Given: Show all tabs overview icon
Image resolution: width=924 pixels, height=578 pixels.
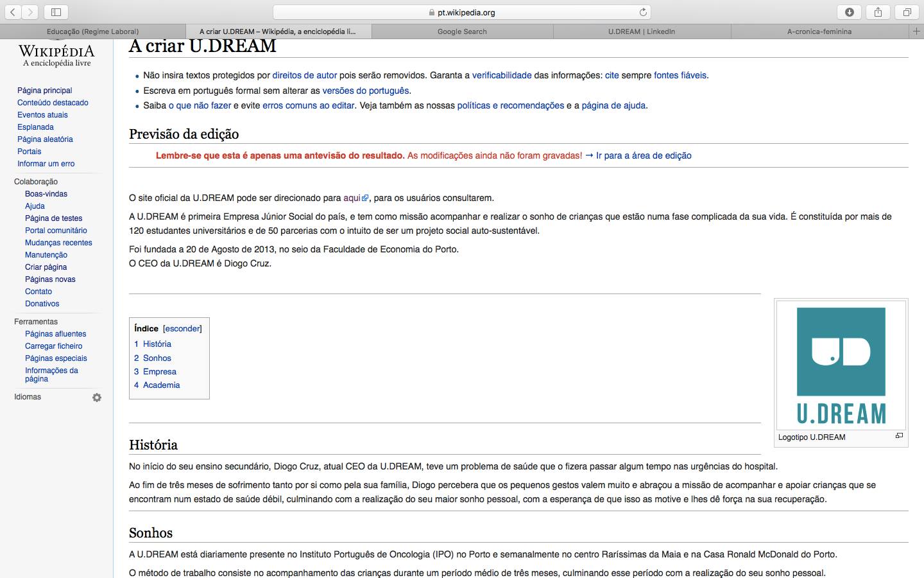Looking at the screenshot, I should coord(907,12).
